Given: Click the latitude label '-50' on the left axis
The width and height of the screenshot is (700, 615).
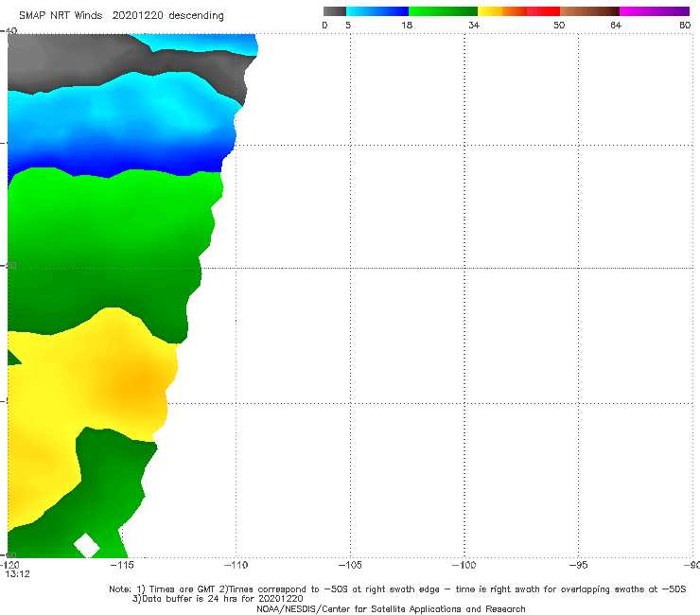Looking at the screenshot, I should tap(9, 266).
